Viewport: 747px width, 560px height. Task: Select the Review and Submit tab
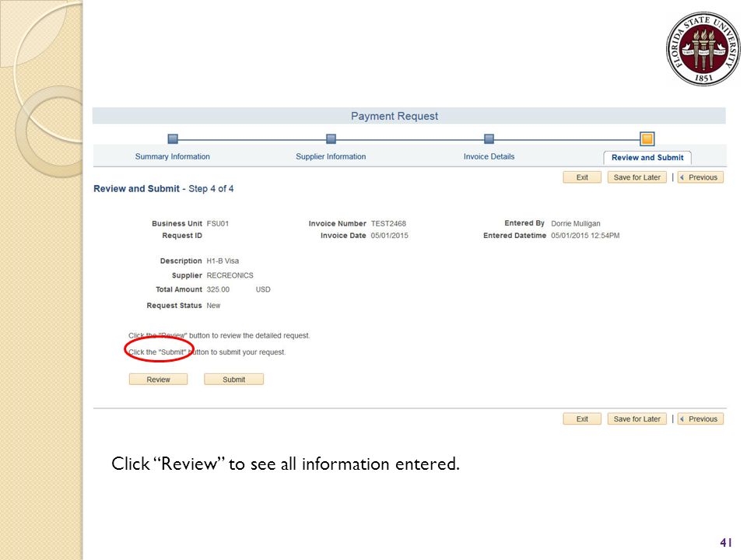(x=647, y=158)
